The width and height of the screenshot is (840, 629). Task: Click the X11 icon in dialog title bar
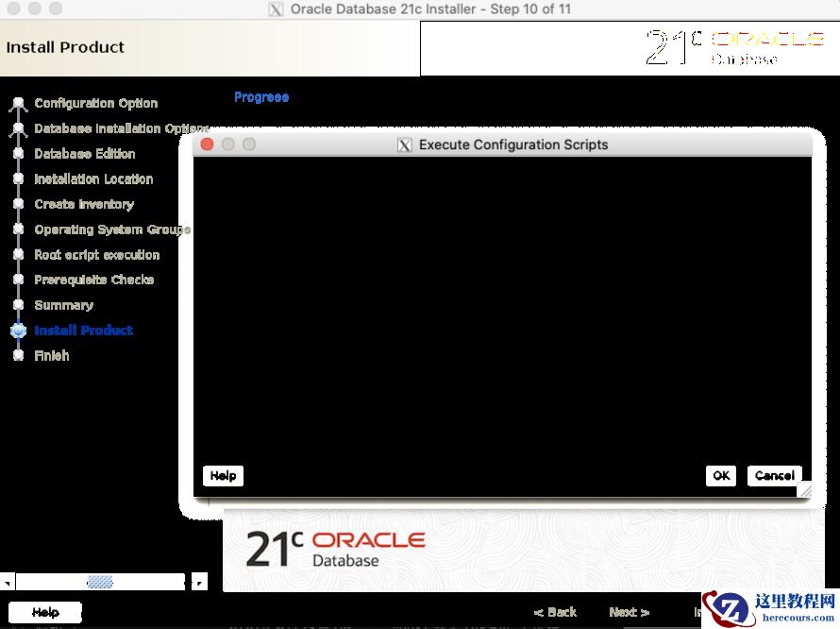pyautogui.click(x=405, y=144)
